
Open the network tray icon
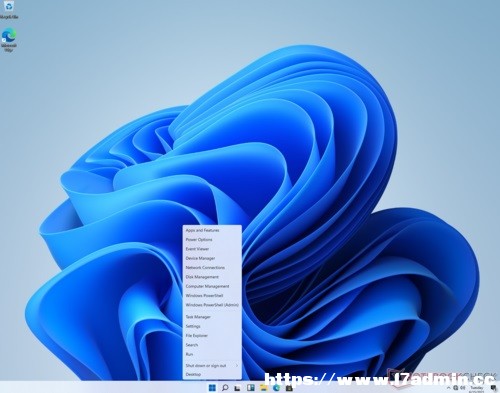tap(456, 388)
